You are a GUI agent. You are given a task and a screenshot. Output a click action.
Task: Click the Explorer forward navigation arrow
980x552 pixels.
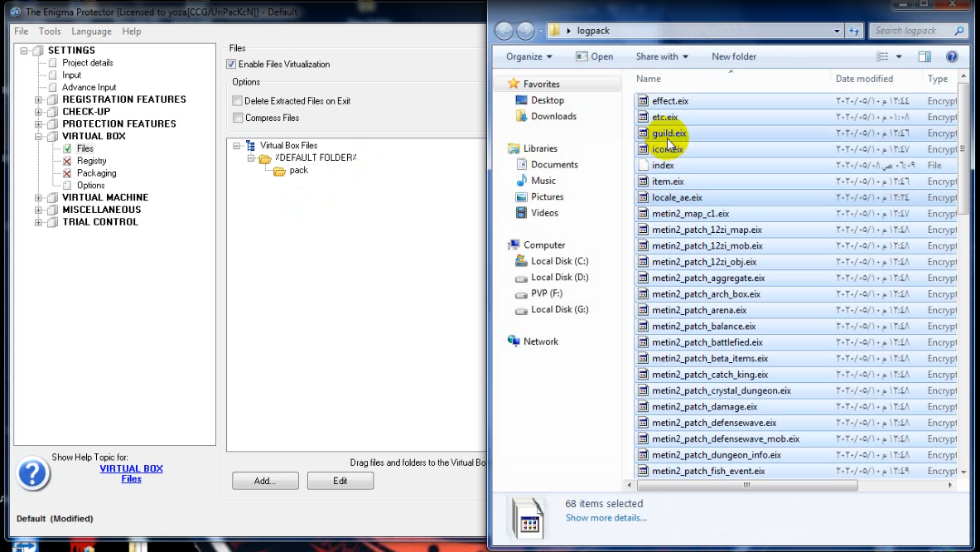click(526, 31)
